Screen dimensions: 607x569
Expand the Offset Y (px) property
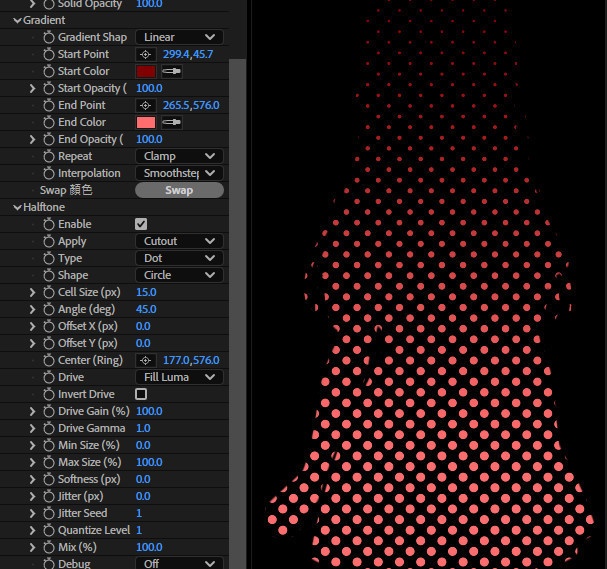33,344
